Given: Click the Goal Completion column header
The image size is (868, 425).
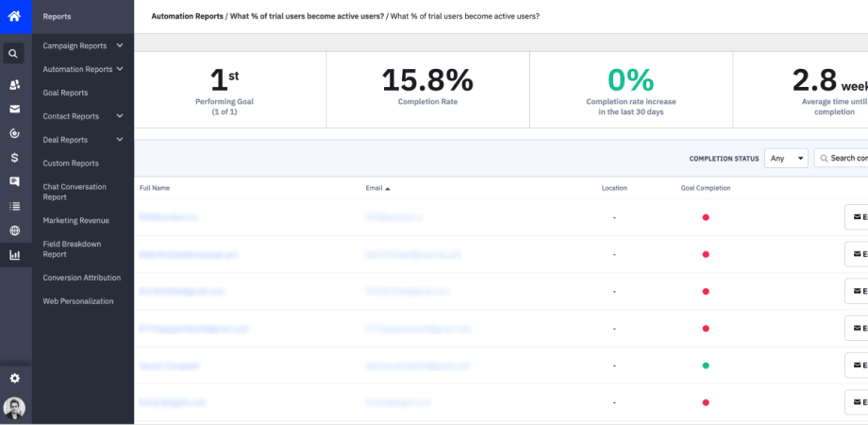Looking at the screenshot, I should (x=706, y=188).
